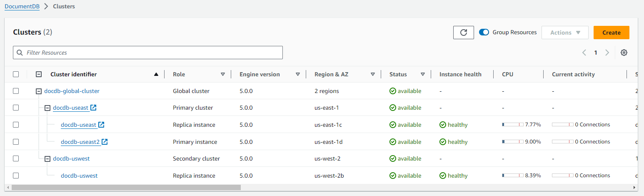Viewport: 644px width, 196px height.
Task: Toggle the Group Resources switch
Action: [484, 33]
